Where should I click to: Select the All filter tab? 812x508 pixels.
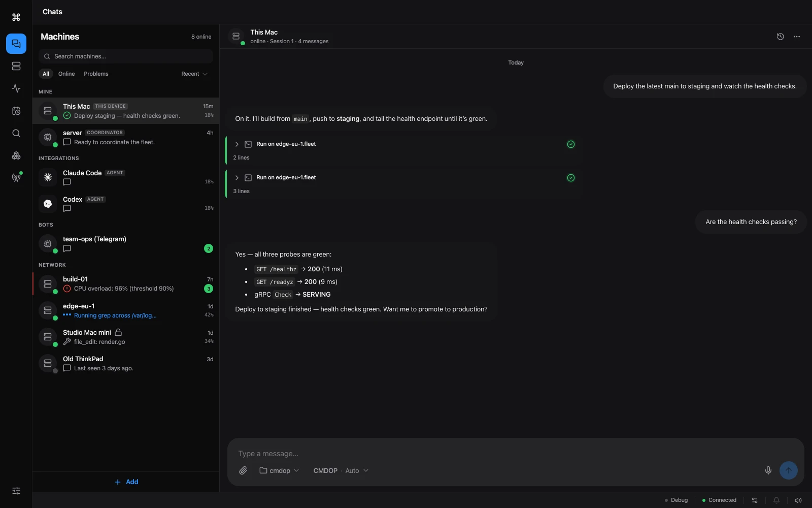pyautogui.click(x=46, y=74)
